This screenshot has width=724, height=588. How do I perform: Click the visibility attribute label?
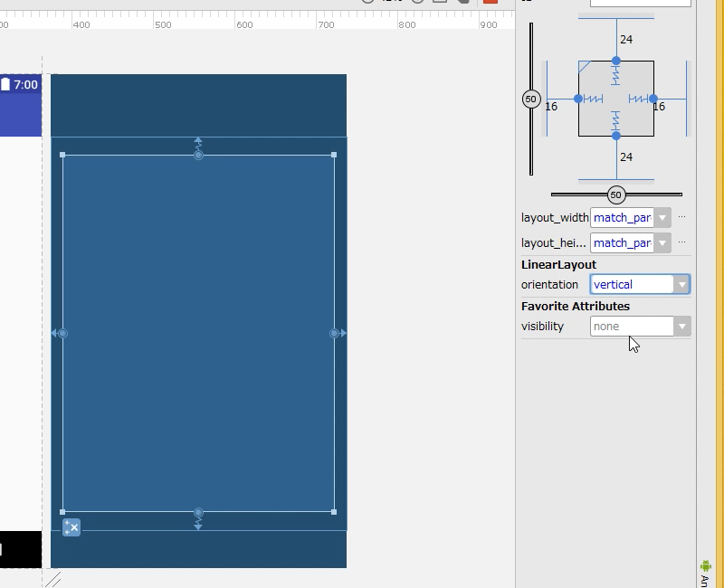(x=542, y=327)
